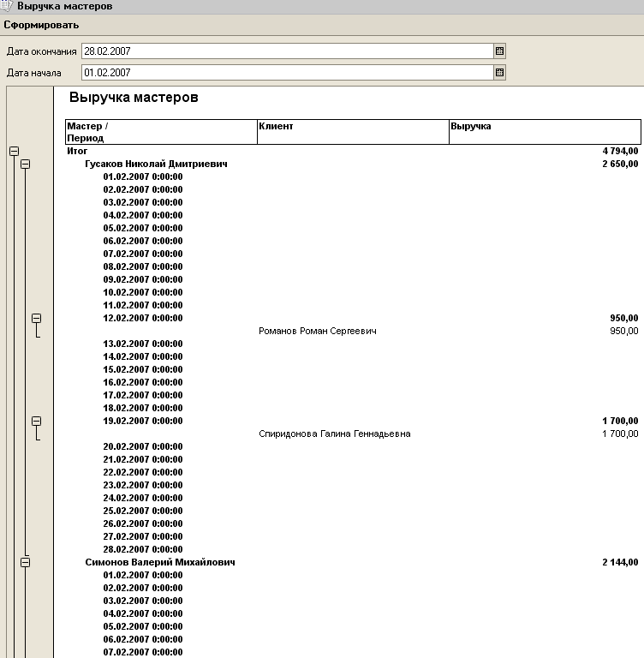Image resolution: width=644 pixels, height=658 pixels.
Task: Open calendar picker for Дата начала
Action: coord(499,73)
